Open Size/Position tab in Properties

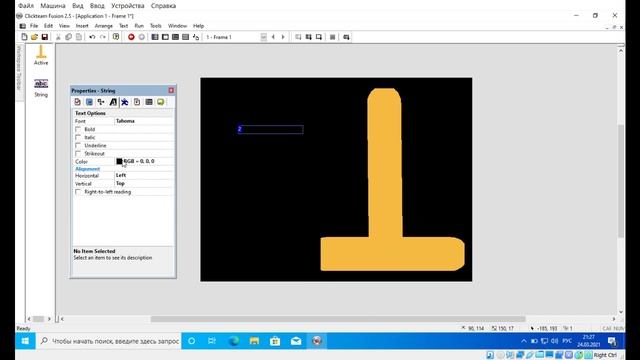click(x=101, y=102)
